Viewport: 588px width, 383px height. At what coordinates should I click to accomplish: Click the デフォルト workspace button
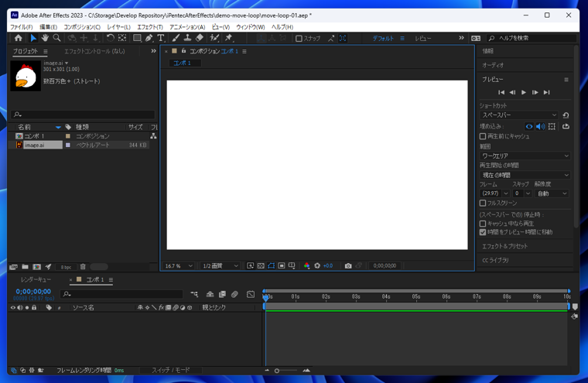(383, 38)
